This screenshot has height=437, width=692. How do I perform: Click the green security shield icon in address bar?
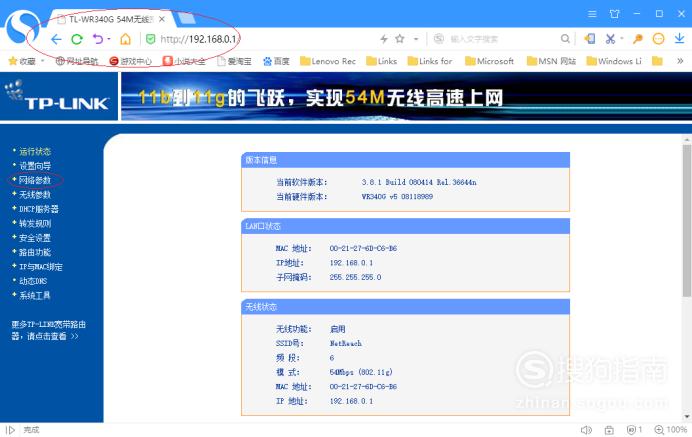(x=150, y=39)
